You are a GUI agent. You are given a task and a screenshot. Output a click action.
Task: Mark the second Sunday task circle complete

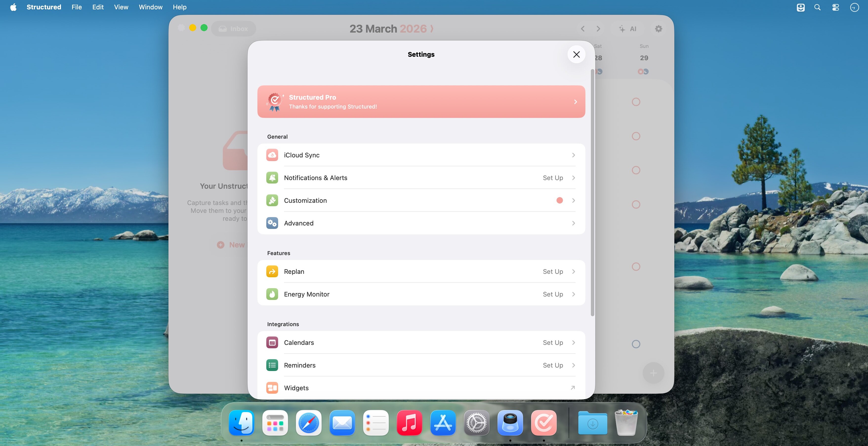pos(636,136)
